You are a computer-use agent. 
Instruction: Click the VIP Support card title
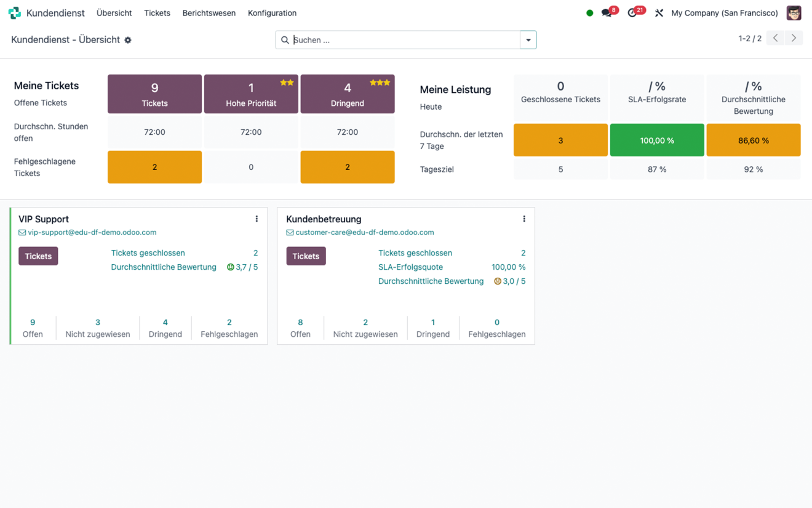(x=44, y=219)
